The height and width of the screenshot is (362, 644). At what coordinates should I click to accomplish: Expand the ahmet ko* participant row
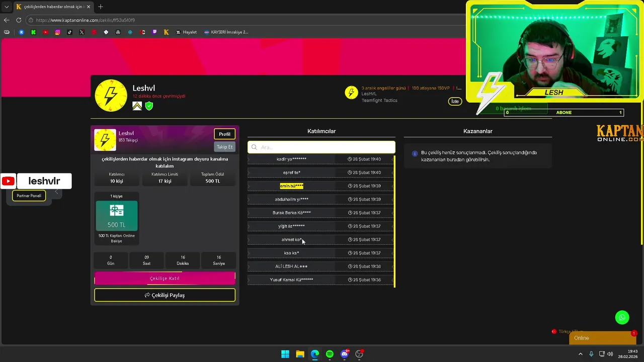pyautogui.click(x=320, y=240)
